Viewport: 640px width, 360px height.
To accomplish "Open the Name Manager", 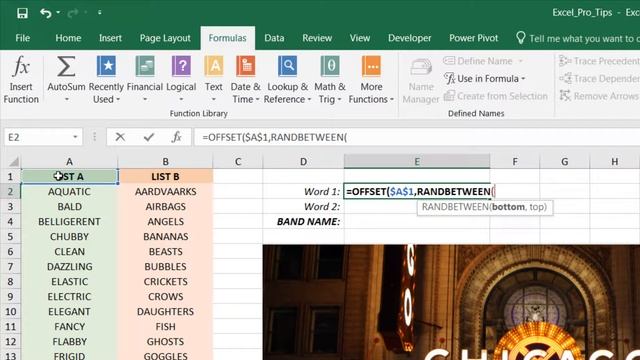I will coord(421,81).
